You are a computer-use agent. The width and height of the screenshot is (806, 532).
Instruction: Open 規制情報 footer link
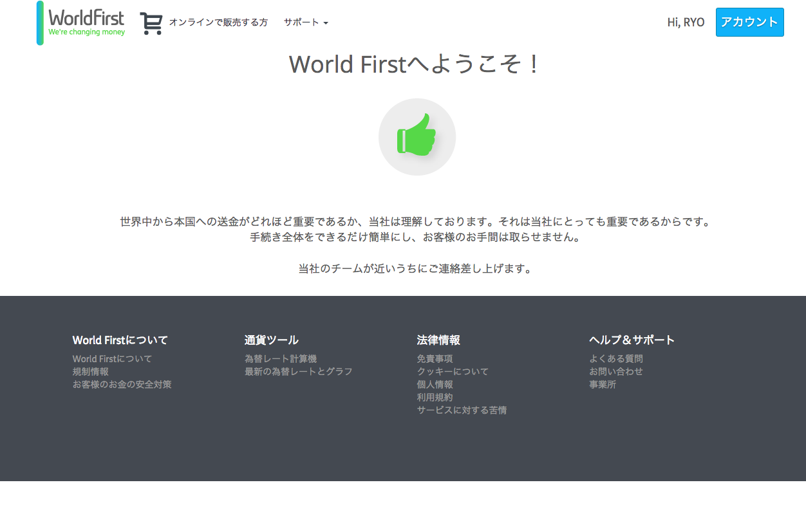[x=90, y=372]
